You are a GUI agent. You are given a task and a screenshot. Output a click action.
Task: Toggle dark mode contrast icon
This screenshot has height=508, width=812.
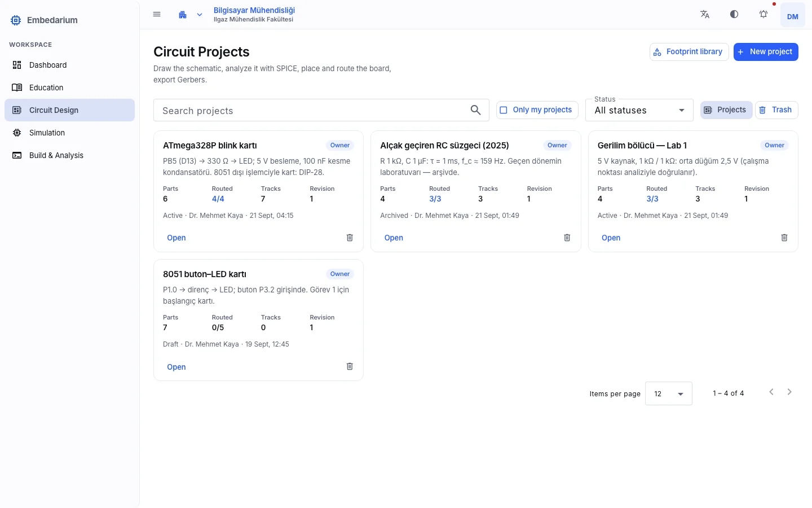[x=734, y=15]
